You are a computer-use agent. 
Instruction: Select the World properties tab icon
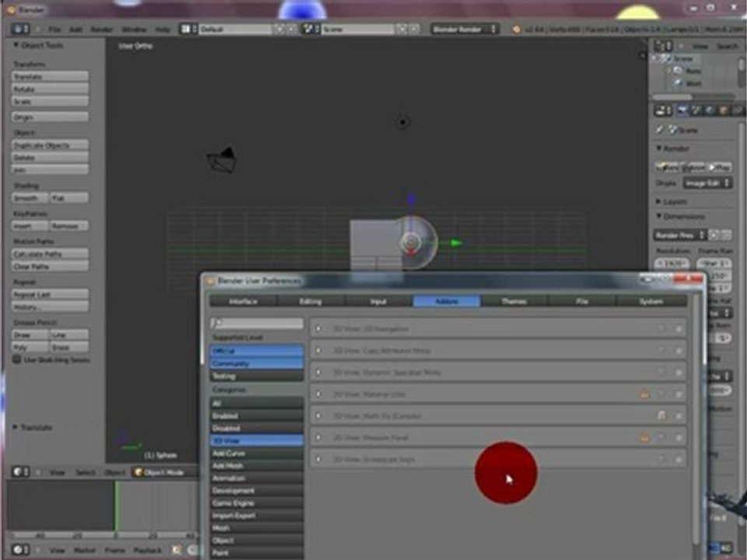(710, 110)
